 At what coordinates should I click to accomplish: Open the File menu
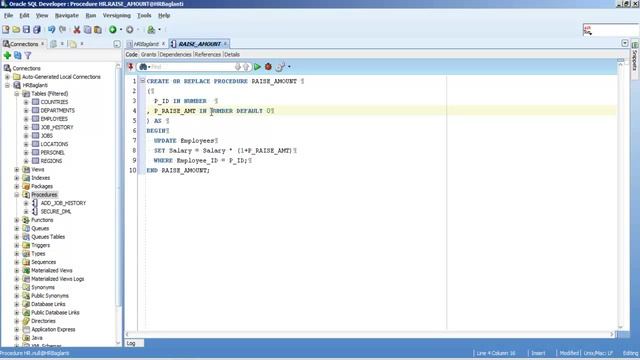tap(9, 16)
